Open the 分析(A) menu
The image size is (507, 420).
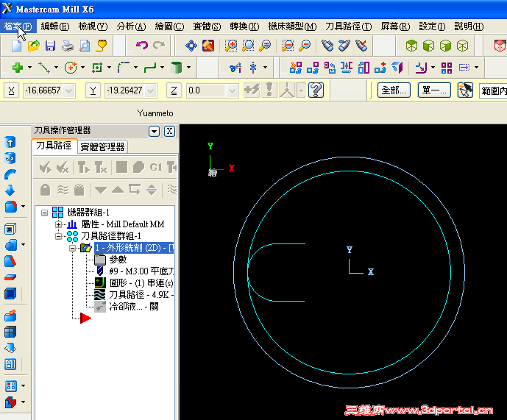point(131,26)
